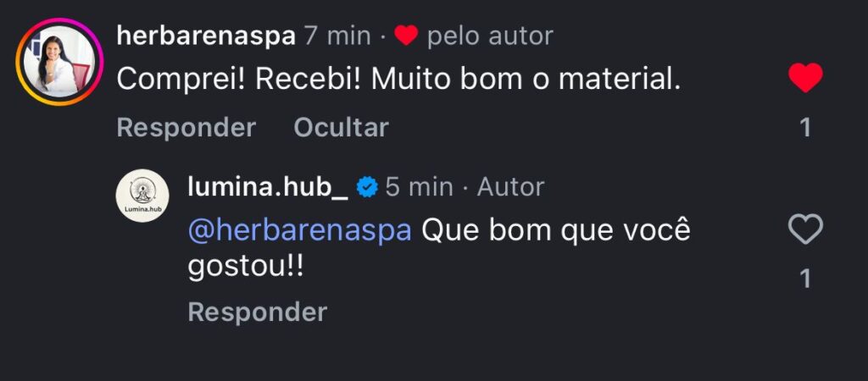
Task: Like the lumina.hub_ reply with heart outline
Action: click(x=804, y=229)
